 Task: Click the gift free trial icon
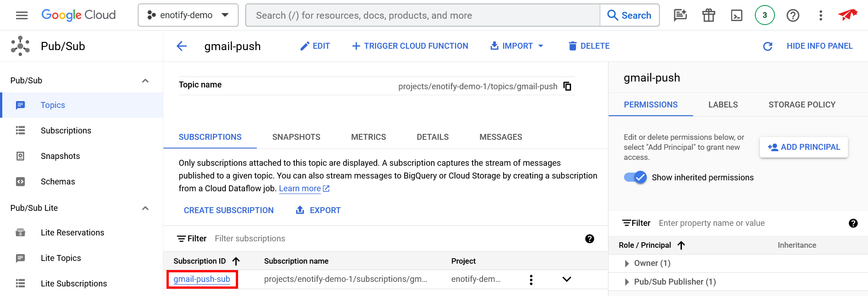(708, 15)
